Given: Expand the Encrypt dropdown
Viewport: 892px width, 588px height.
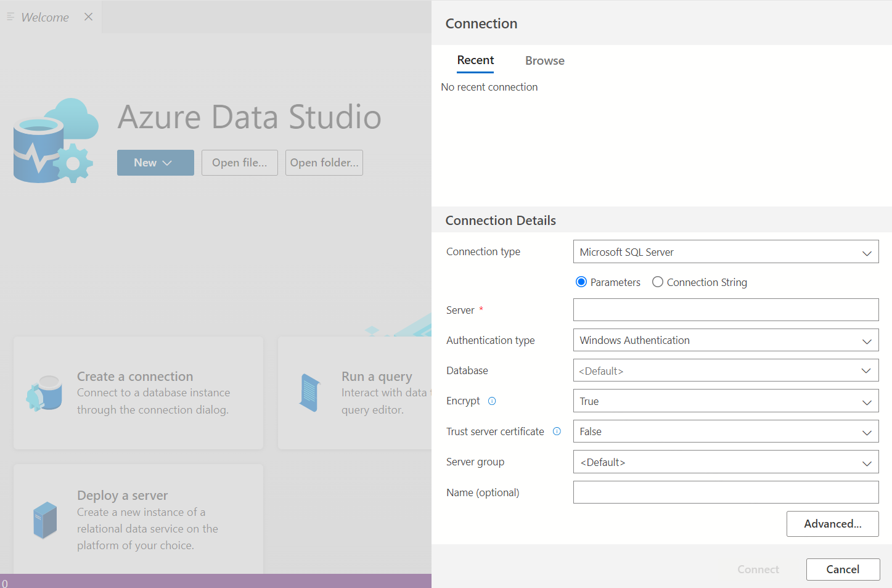Looking at the screenshot, I should (x=726, y=401).
